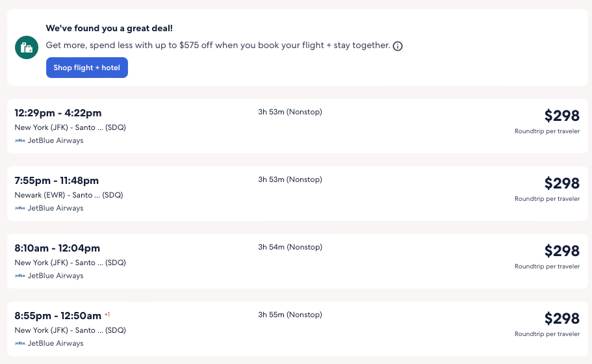Click the $298 price on the 8:55pm flight
The height and width of the screenshot is (364, 592).
[561, 318]
